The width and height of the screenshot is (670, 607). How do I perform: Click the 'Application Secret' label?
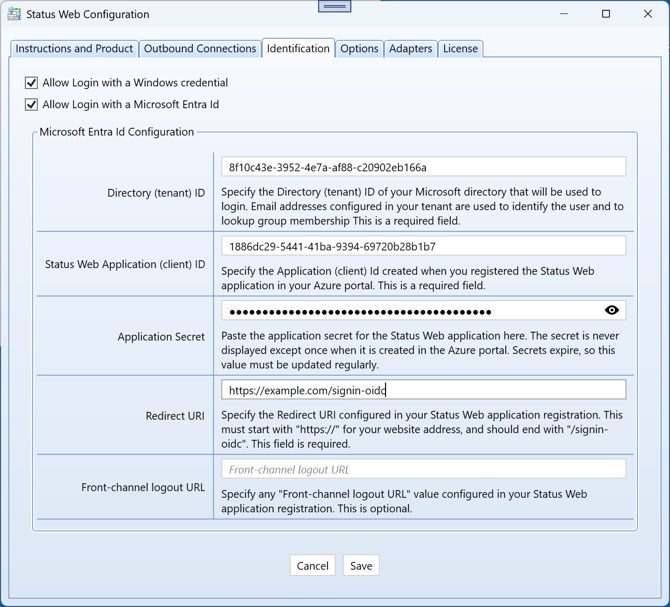click(x=161, y=337)
